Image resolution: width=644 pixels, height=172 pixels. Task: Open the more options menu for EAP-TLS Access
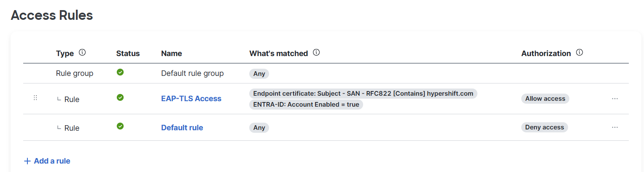coord(615,99)
